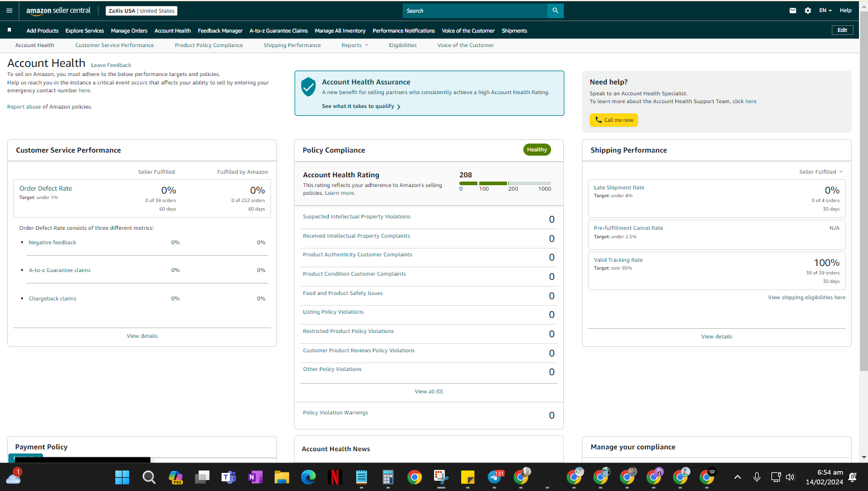Switch to Product Policy Compliance tab
This screenshot has width=868, height=491.
tap(209, 45)
